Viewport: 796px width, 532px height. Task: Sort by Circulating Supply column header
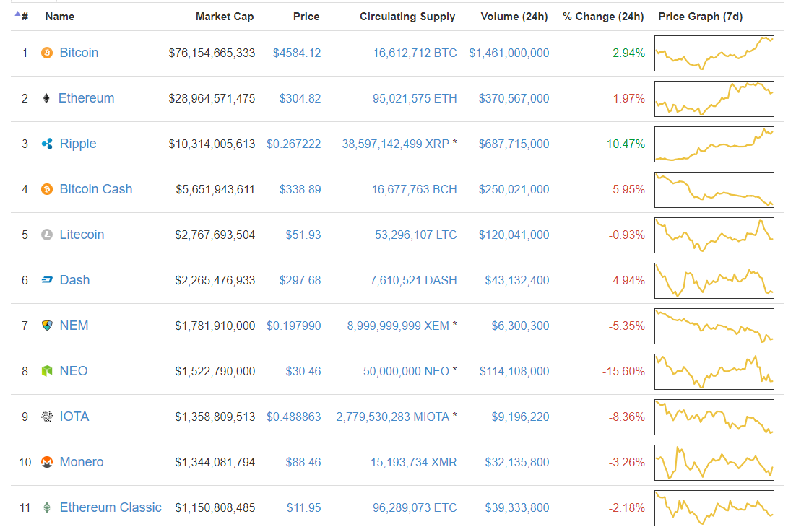click(x=407, y=16)
